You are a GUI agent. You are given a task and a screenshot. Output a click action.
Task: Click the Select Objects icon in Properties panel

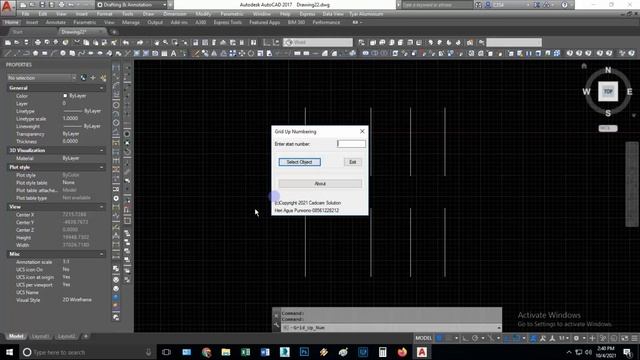click(93, 78)
